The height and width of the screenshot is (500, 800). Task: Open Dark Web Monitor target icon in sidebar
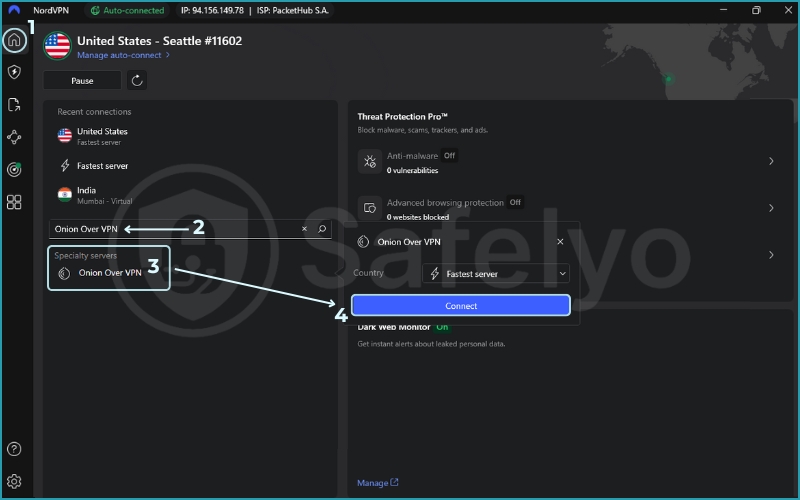[14, 170]
